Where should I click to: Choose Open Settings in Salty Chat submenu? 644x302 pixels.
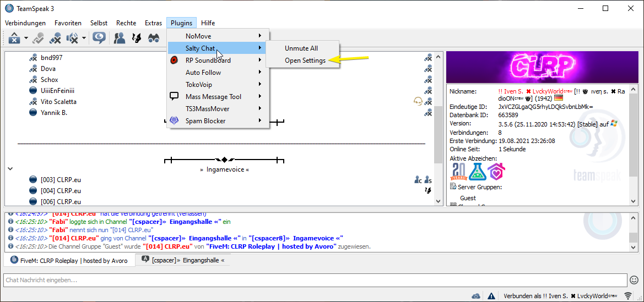click(305, 61)
